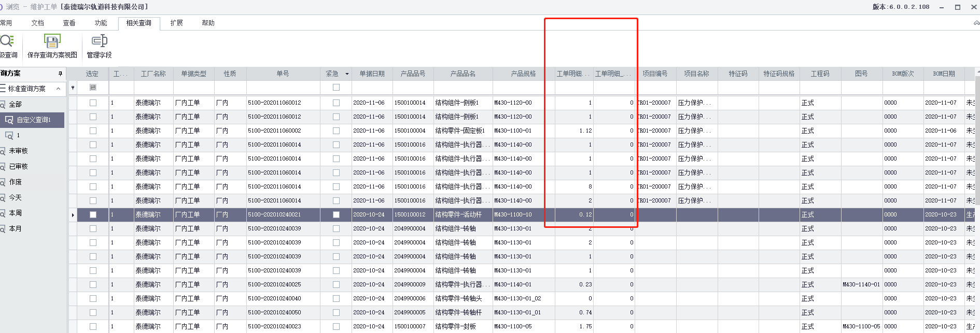Viewport: 980px width, 333px height.
Task: Collapse the 标准查询方案 group
Action: (x=58, y=89)
